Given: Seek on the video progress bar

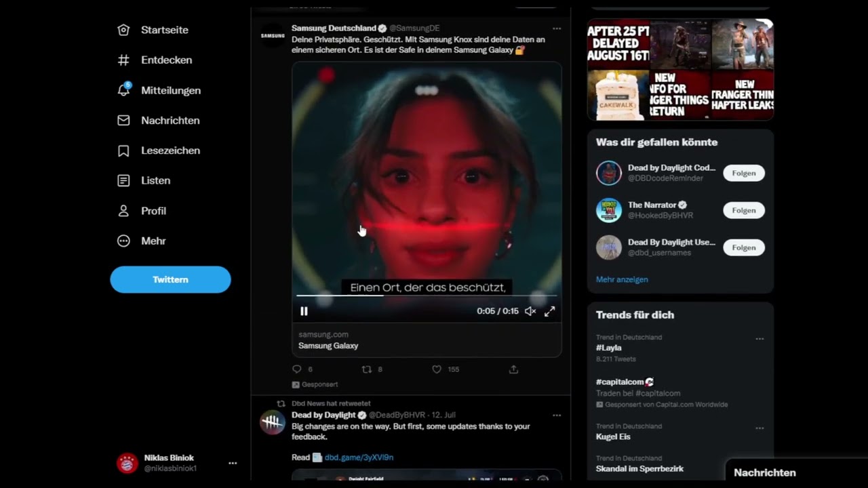Looking at the screenshot, I should 426,296.
